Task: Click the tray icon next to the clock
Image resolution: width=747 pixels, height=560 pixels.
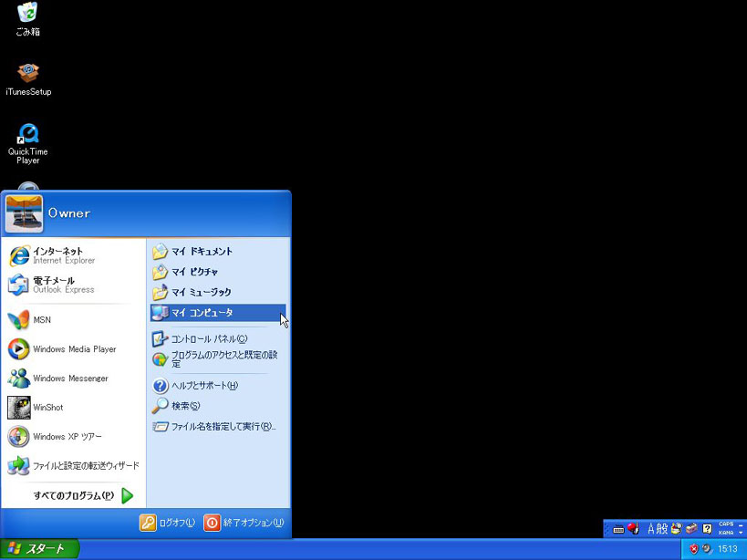Action: (707, 549)
